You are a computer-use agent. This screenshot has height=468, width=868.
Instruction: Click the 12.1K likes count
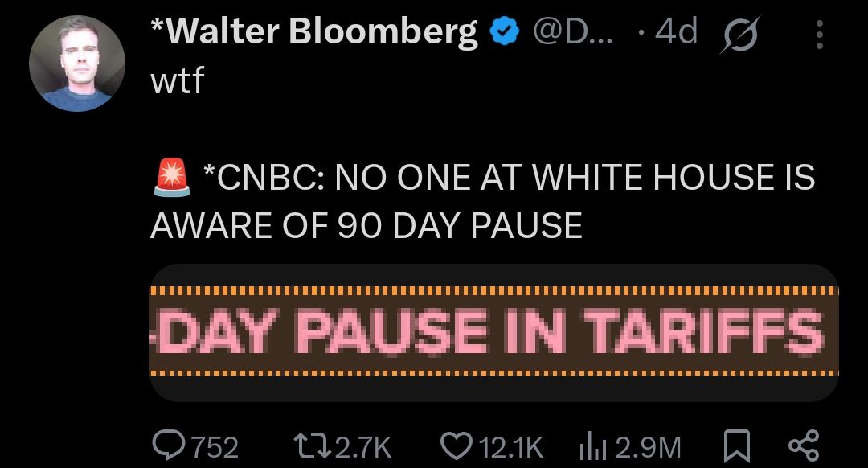click(x=511, y=445)
